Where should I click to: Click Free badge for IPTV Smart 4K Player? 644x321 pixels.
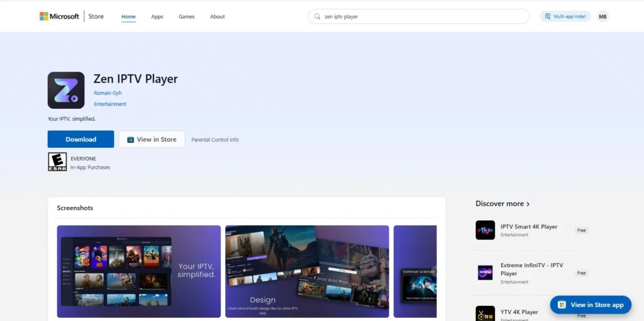pyautogui.click(x=582, y=230)
